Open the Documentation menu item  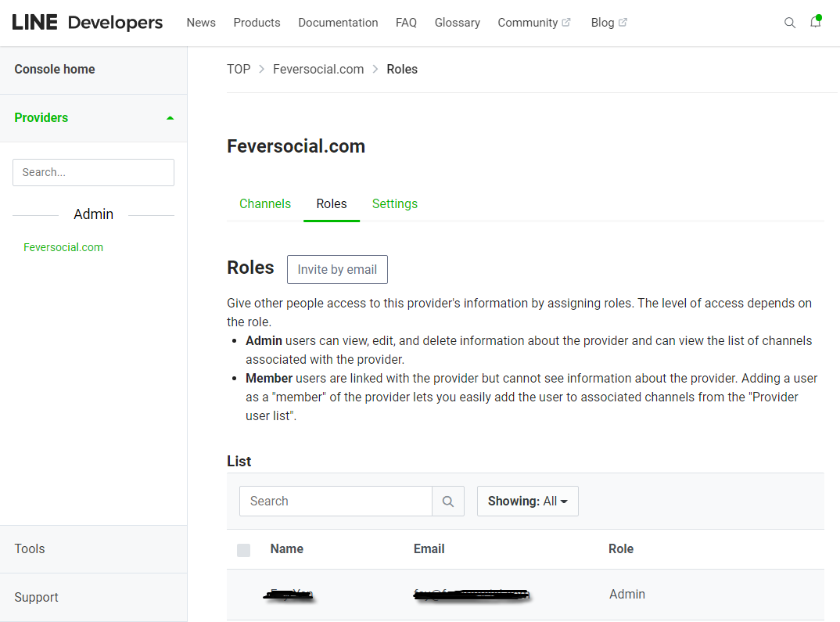(338, 23)
